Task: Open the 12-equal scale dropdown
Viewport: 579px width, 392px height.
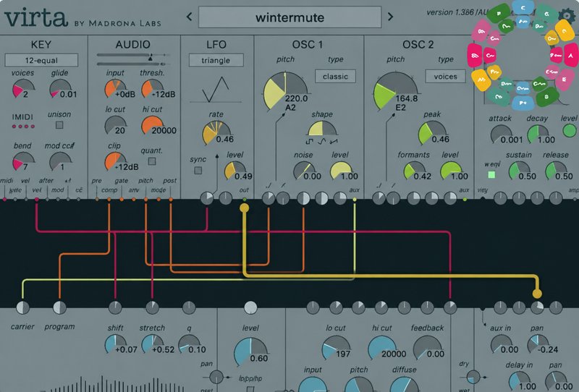Action: tap(41, 60)
